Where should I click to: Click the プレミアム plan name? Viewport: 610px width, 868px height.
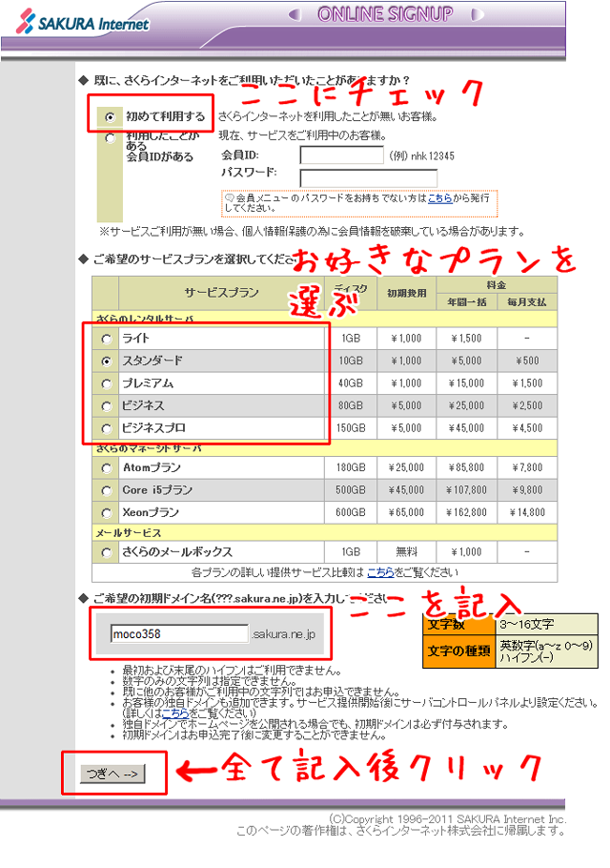pyautogui.click(x=148, y=383)
